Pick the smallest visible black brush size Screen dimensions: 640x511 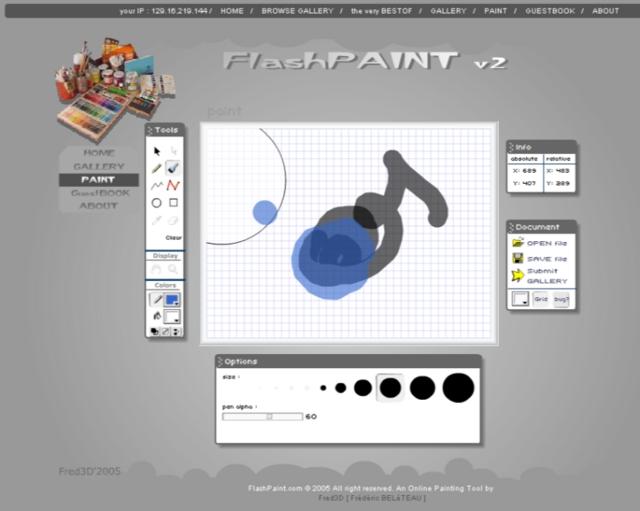pyautogui.click(x=323, y=388)
